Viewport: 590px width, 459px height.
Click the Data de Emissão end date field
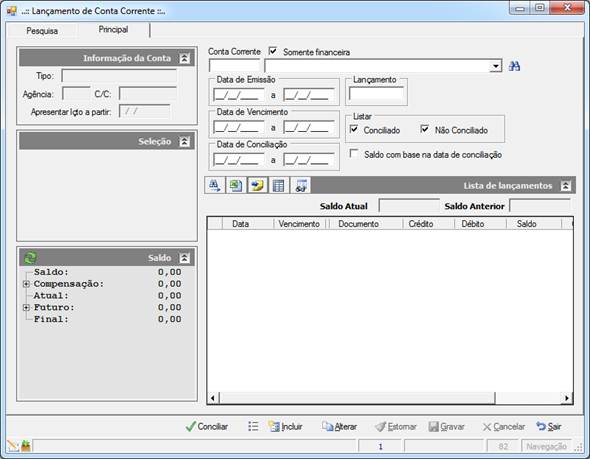click(309, 95)
